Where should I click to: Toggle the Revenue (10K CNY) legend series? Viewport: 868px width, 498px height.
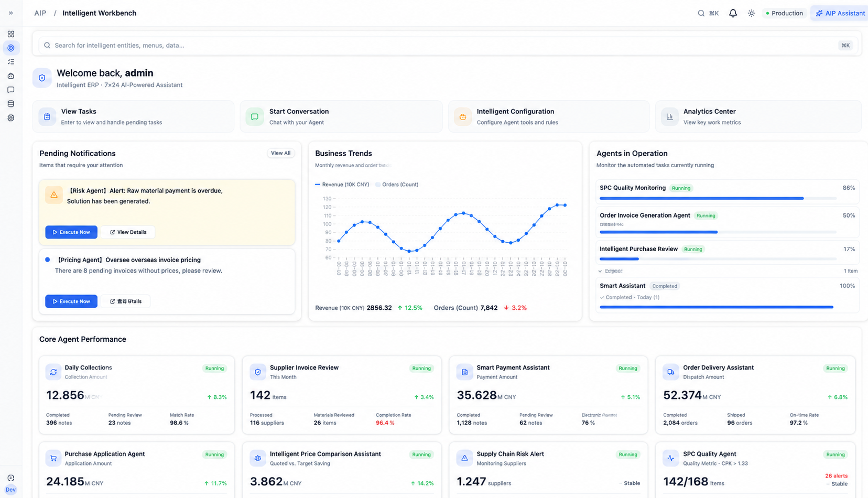click(x=342, y=185)
